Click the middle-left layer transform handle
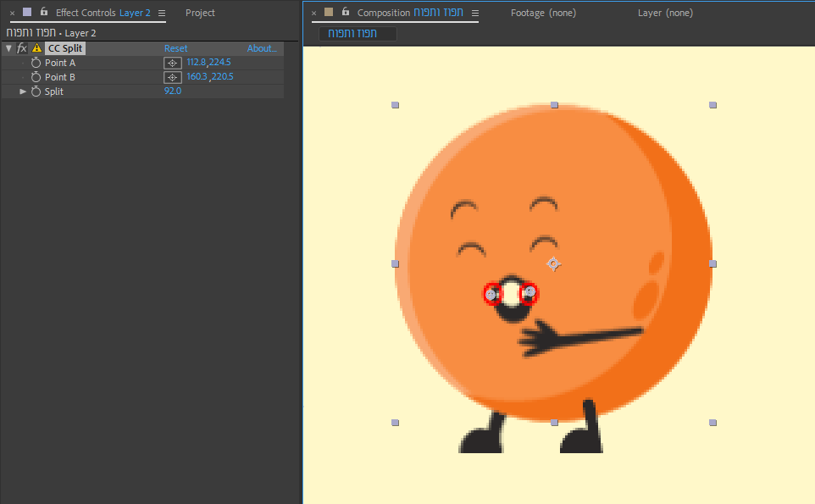This screenshot has height=504, width=815. (395, 264)
